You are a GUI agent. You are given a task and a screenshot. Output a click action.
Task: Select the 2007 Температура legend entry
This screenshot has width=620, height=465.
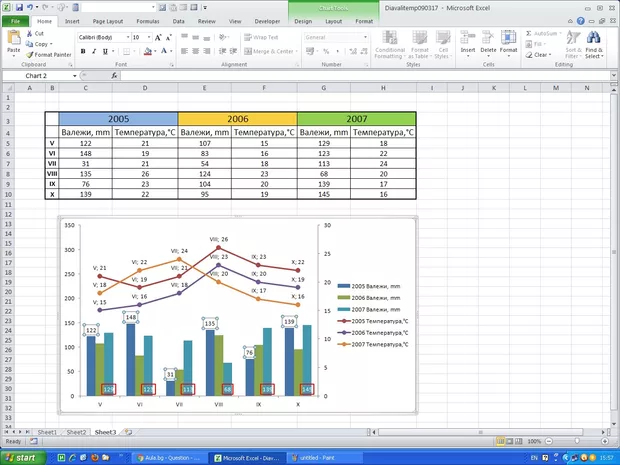pyautogui.click(x=373, y=344)
